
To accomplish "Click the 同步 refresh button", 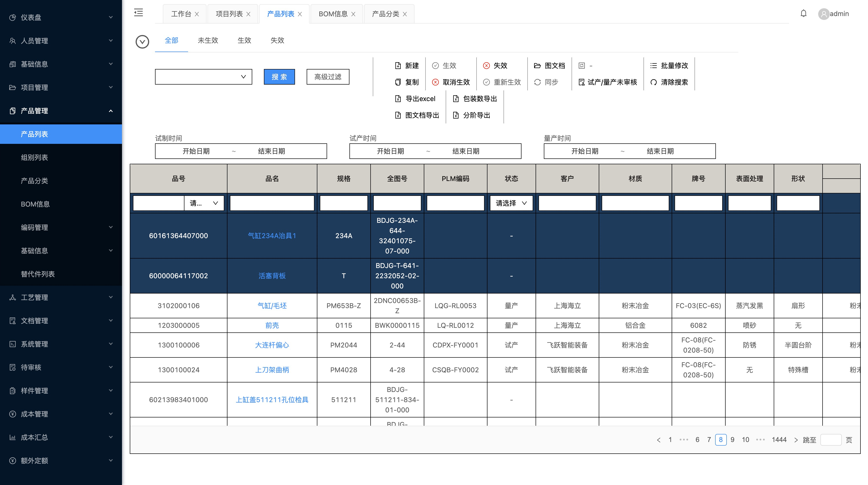I will tap(546, 82).
